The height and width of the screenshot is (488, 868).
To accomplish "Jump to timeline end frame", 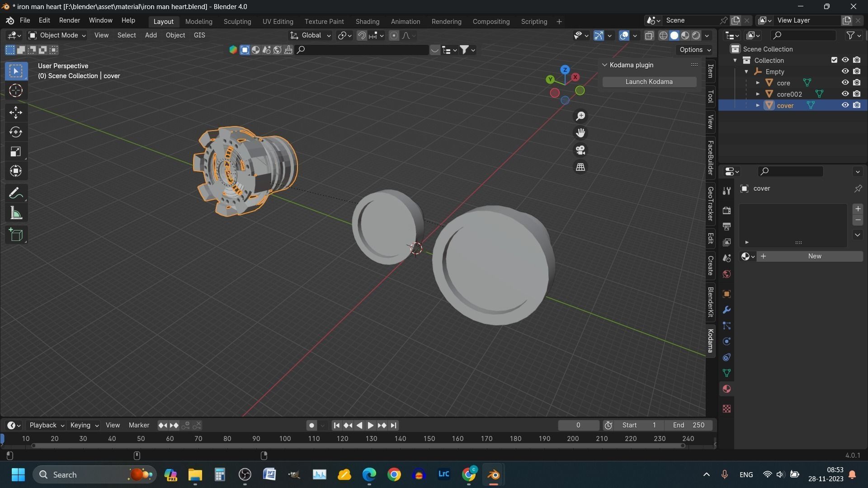I will click(x=393, y=426).
